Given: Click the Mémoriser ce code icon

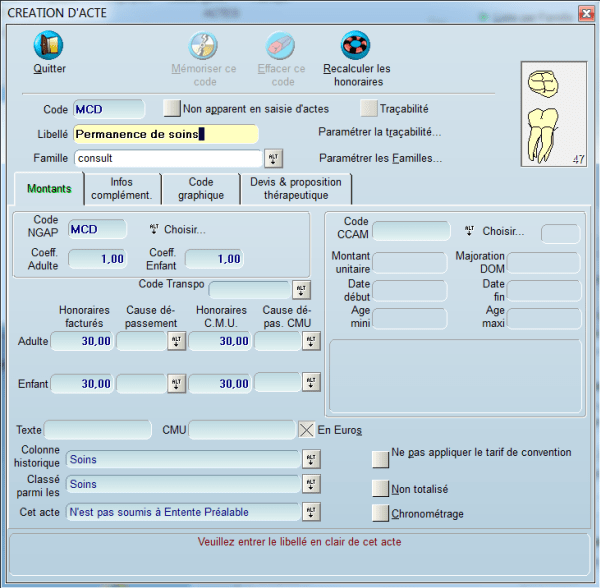Looking at the screenshot, I should tap(204, 46).
